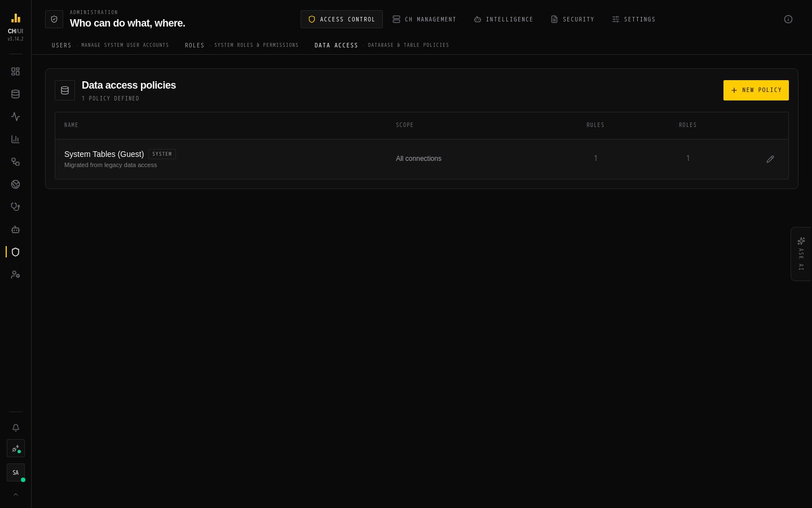Viewport: 812px width, 508px height.
Task: Select the shield icon in the sidebar
Action: pyautogui.click(x=16, y=252)
